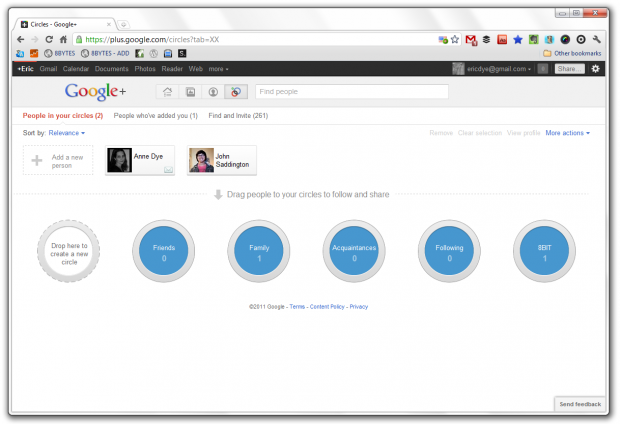Screen dimensions: 620x424
Task: Select the Acquaintances circle
Action: click(x=354, y=251)
